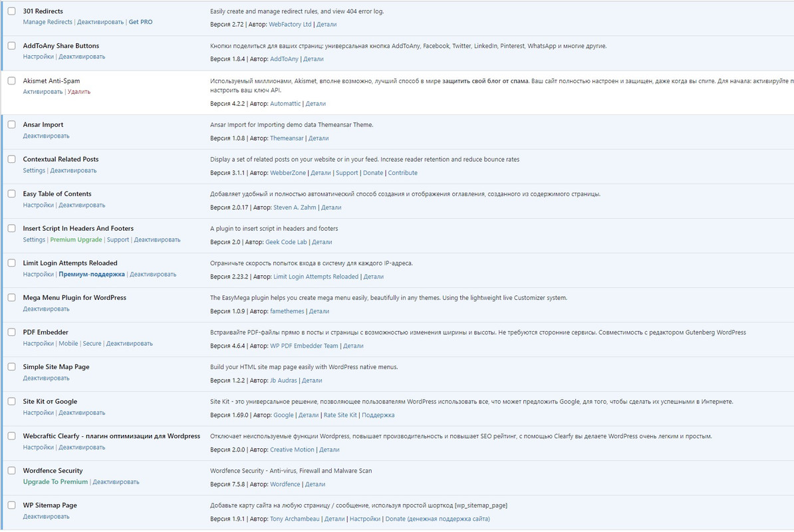Screen dimensions: 794x532
Task: Select Limit Login Attempts Reloaded checkbox
Action: tap(12, 263)
